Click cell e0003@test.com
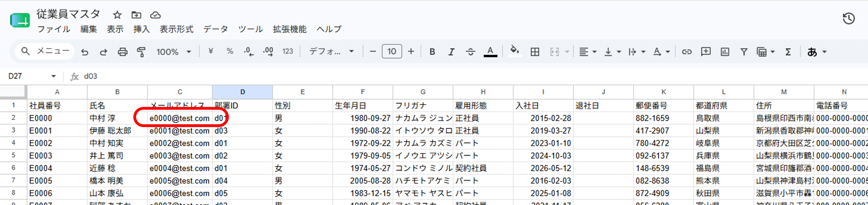This screenshot has width=868, height=205. point(180,156)
